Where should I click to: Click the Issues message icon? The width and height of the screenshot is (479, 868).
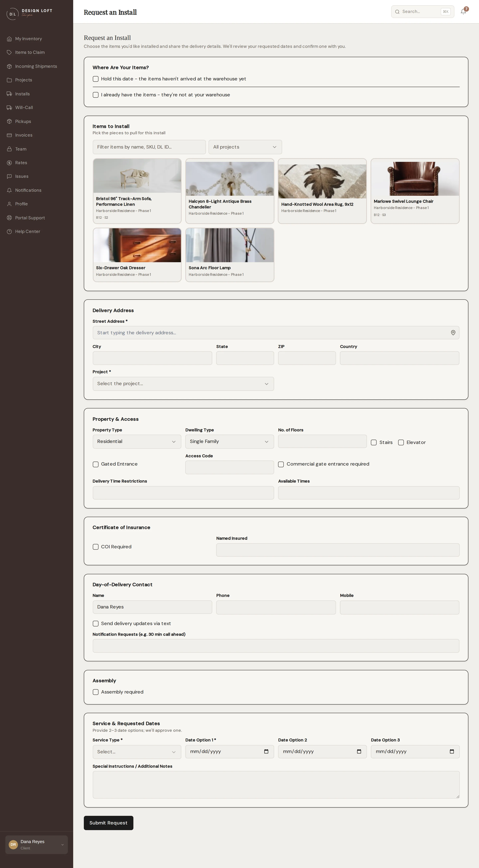tap(9, 177)
